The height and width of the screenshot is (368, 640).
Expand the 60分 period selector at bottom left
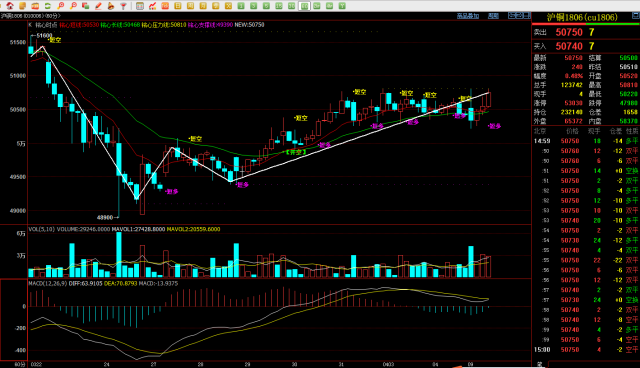pos(20,364)
